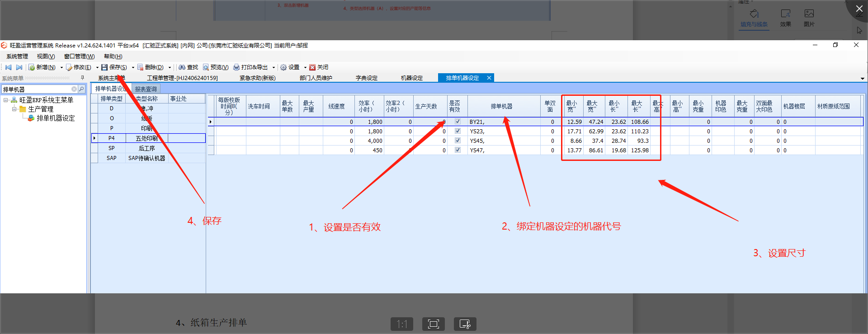Screen dimensions: 868x334
Task: Toggle 是否有效 checkbox for BY21 row
Action: [458, 122]
